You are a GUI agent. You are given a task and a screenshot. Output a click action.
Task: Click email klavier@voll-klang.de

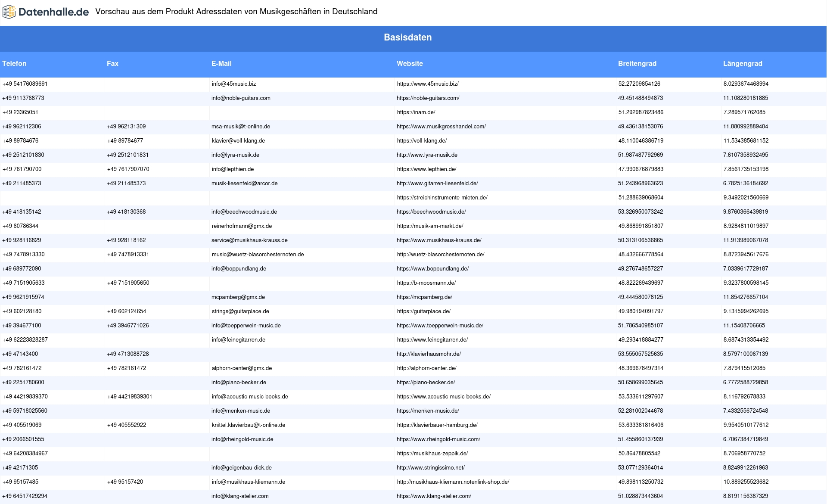(x=238, y=141)
